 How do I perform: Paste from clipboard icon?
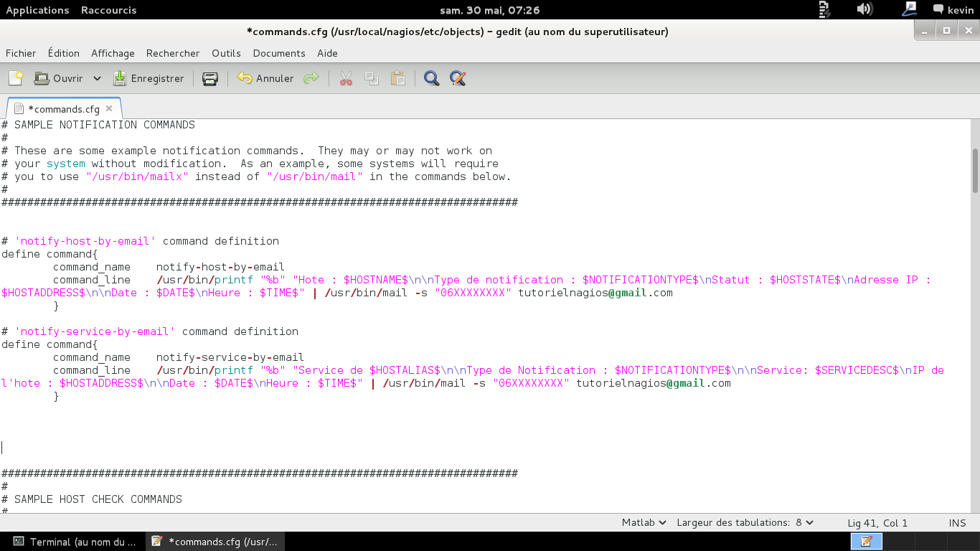[397, 78]
